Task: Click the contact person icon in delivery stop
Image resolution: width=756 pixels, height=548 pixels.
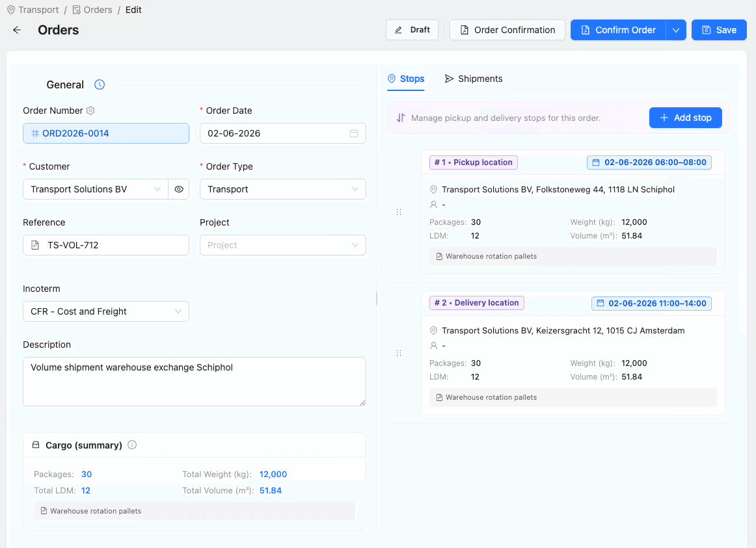Action: click(433, 346)
